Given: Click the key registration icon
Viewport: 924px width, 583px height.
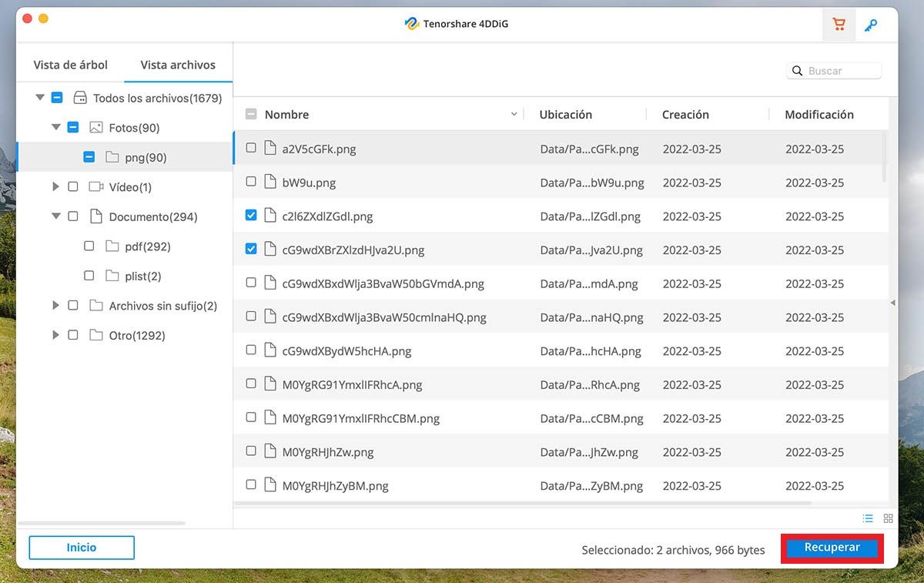Looking at the screenshot, I should pos(871,25).
